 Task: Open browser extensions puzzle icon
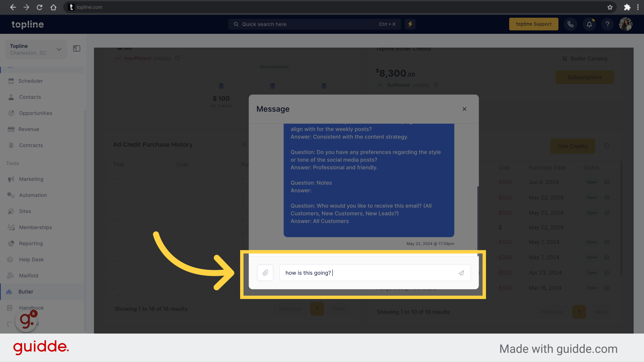pos(627,7)
